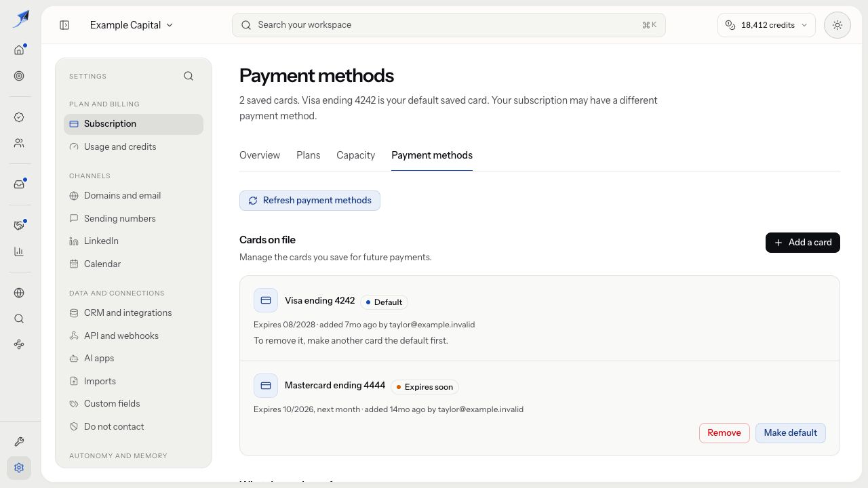Image resolution: width=868 pixels, height=488 pixels.
Task: Focus the Search your workspace field
Action: coord(448,25)
